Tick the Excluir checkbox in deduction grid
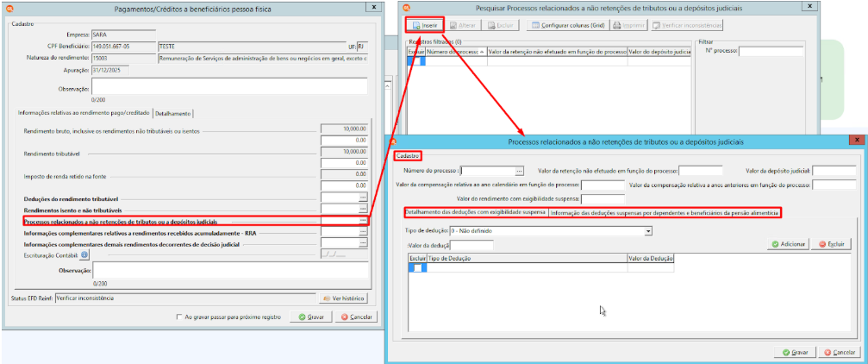868x364 pixels. (x=418, y=267)
